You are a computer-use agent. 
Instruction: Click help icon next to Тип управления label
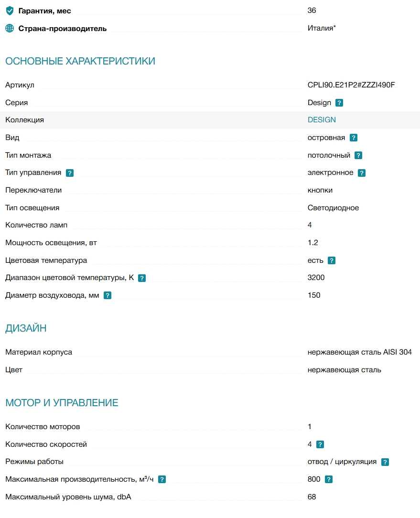pos(70,173)
